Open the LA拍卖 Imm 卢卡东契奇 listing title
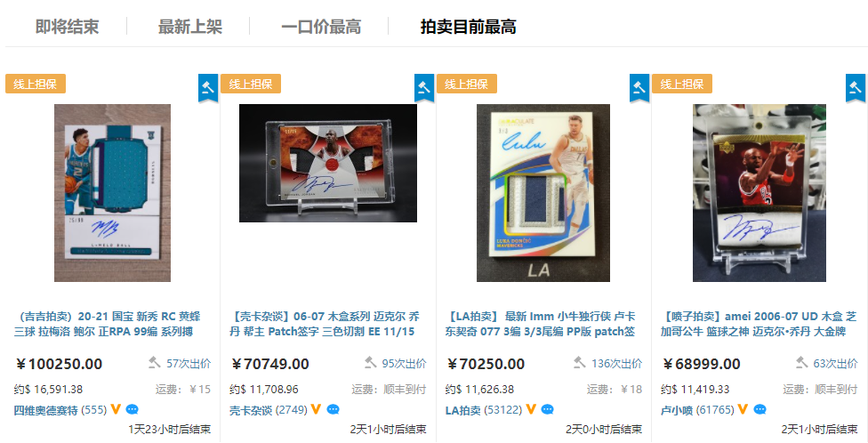 (x=541, y=324)
